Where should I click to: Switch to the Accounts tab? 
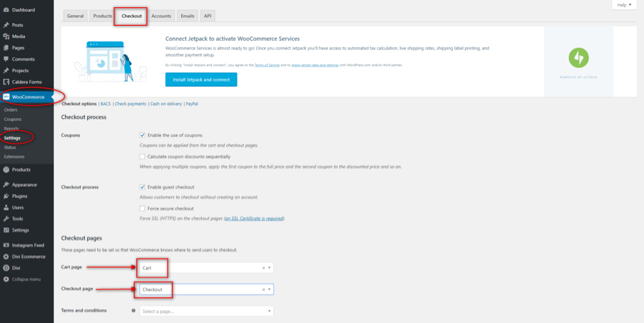click(161, 16)
